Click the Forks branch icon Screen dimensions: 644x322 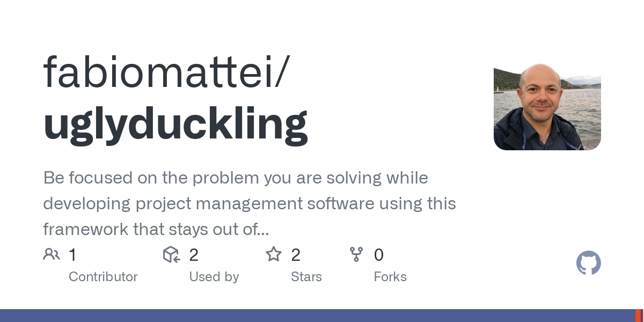(356, 254)
